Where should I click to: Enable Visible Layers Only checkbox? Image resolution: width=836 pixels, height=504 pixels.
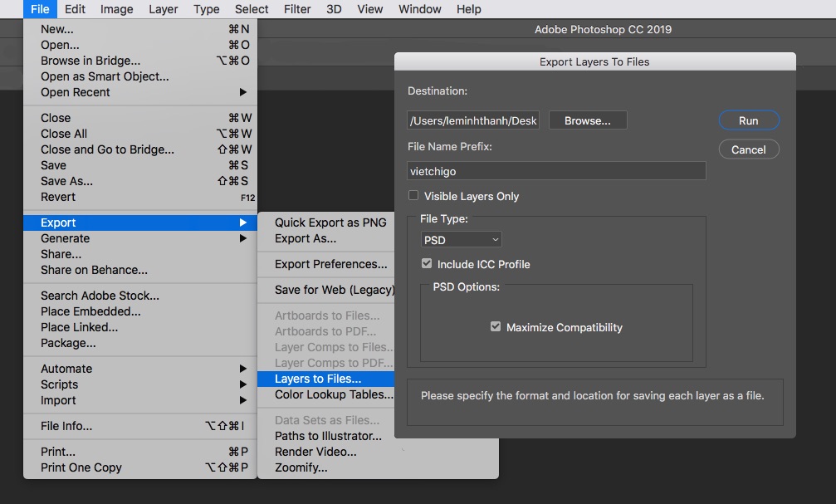pos(413,196)
